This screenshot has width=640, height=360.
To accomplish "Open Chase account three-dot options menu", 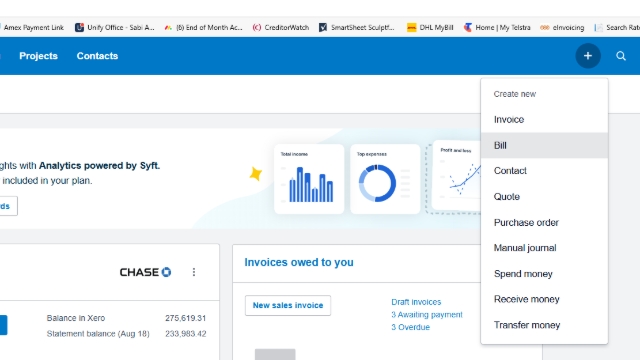I will 194,272.
